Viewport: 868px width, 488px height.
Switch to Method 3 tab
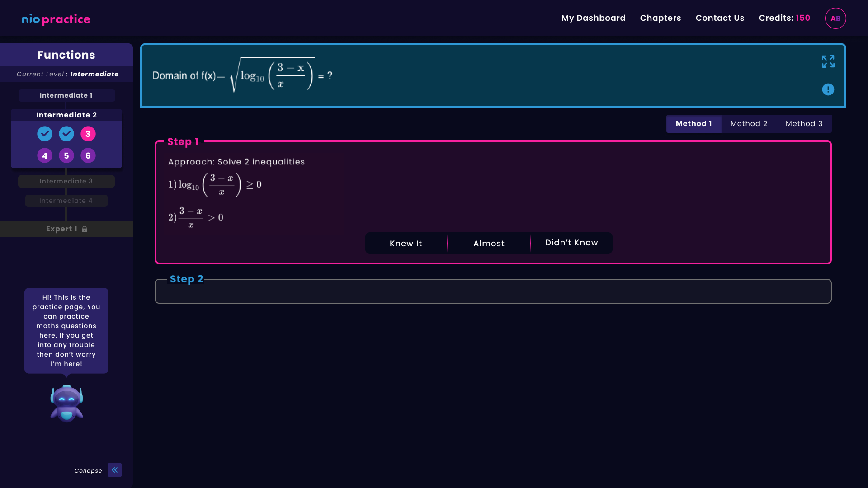(x=804, y=124)
